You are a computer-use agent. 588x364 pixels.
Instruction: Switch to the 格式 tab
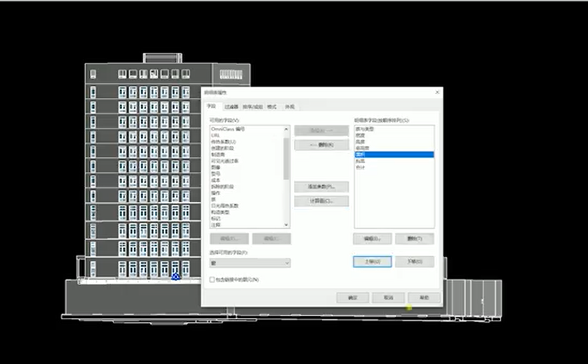(272, 107)
